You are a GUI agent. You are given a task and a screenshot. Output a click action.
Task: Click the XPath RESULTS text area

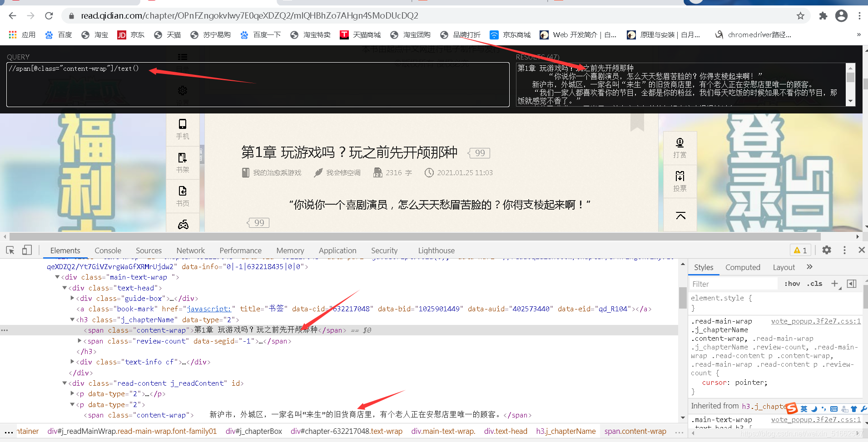[x=681, y=84]
